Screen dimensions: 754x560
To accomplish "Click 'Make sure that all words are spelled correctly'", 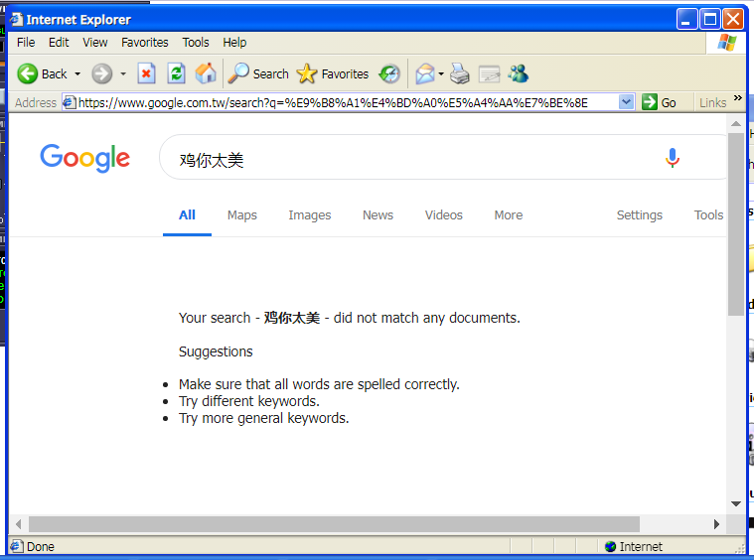I will [319, 384].
